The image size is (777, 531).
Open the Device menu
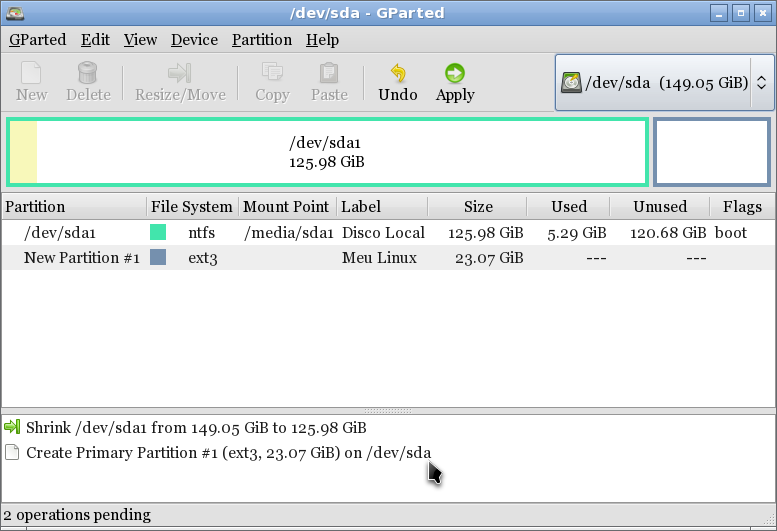(194, 40)
